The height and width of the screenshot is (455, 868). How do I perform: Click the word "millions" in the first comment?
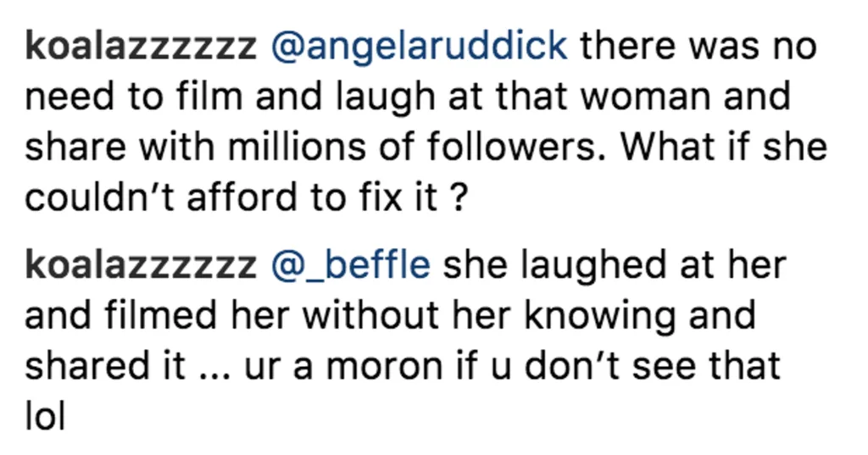click(x=296, y=147)
